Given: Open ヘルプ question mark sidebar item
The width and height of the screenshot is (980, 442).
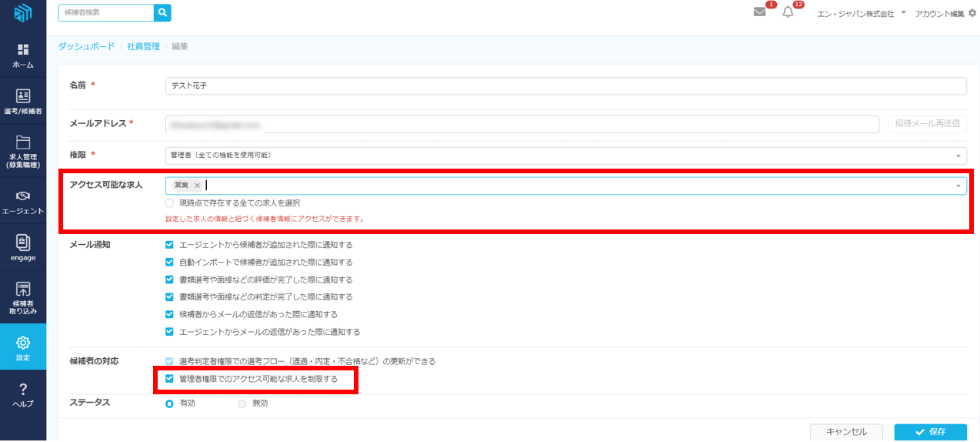Looking at the screenshot, I should point(23,395).
